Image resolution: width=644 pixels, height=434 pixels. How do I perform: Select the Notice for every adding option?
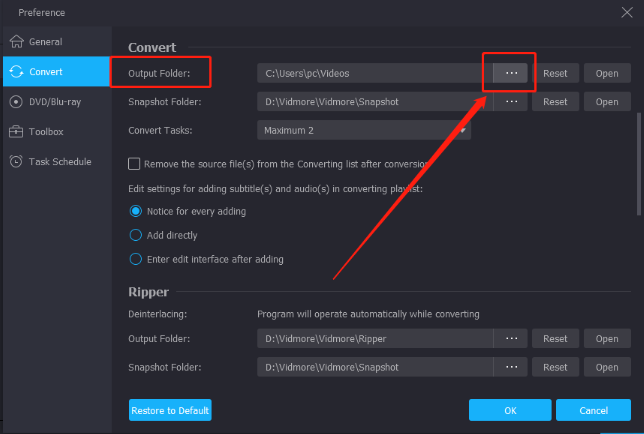[x=136, y=211]
